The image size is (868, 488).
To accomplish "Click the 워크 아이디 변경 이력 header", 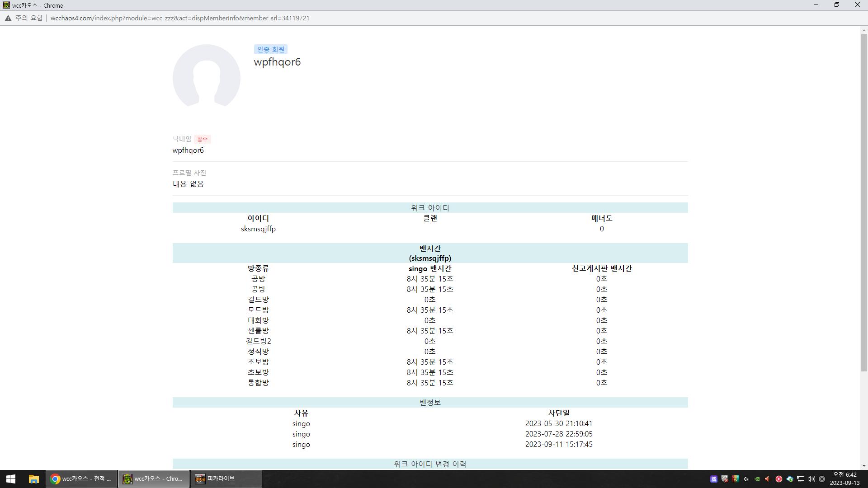I will pos(430,464).
